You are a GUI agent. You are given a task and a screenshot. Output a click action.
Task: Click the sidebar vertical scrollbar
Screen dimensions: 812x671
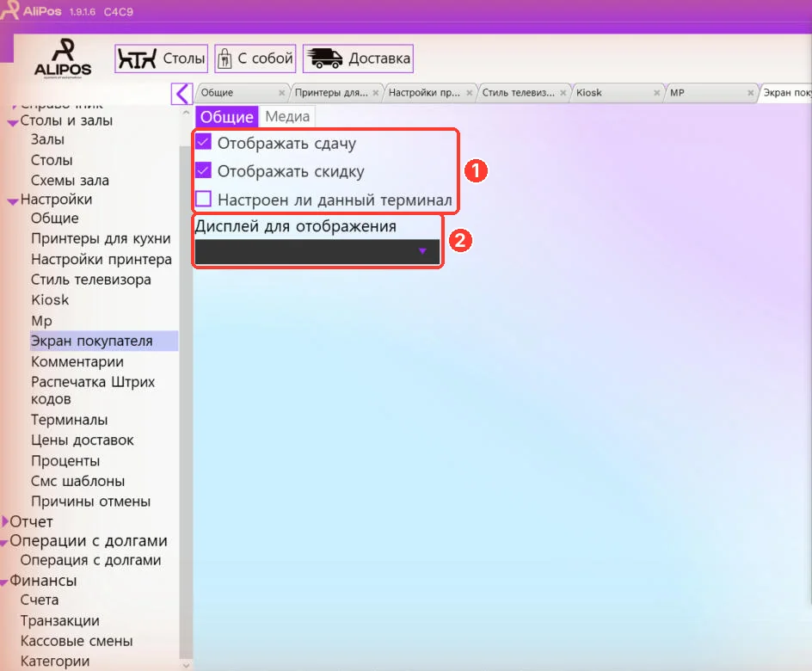186,388
